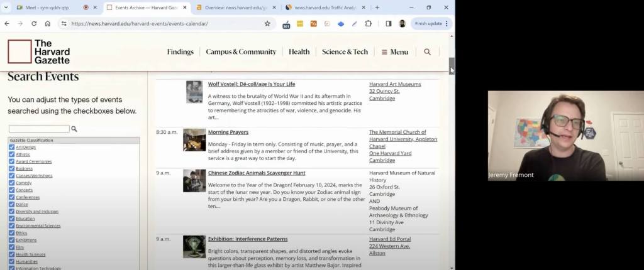Click The Harvard Gazette logo

coord(38,51)
